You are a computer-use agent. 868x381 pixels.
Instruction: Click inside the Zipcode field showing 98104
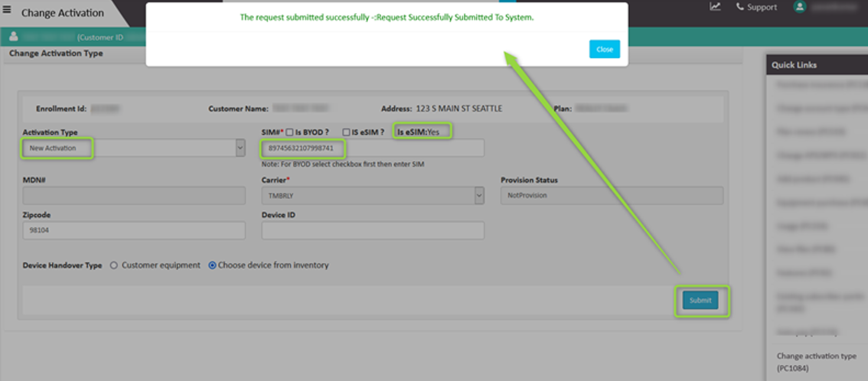click(133, 230)
